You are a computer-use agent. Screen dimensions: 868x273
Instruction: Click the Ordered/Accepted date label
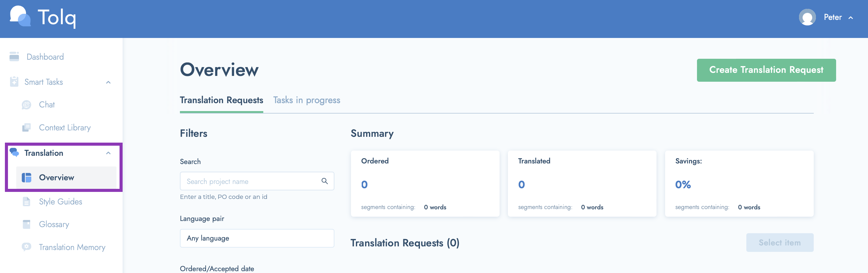tap(217, 268)
